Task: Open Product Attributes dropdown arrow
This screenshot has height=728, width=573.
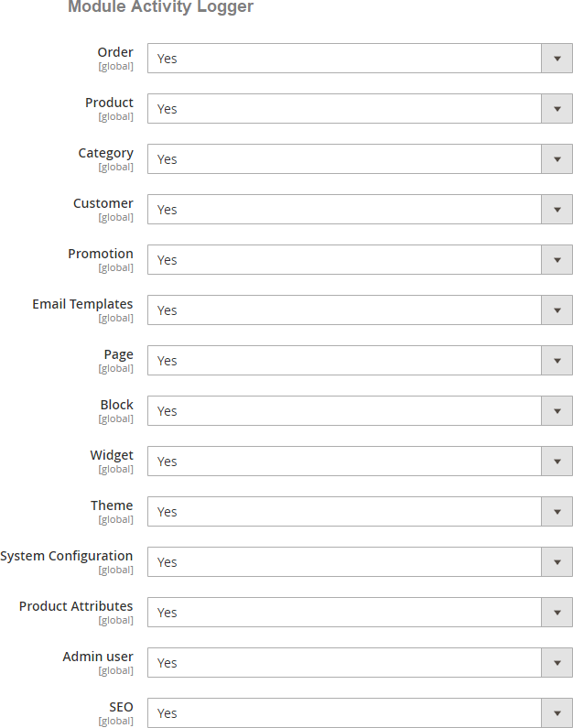Action: (x=557, y=613)
